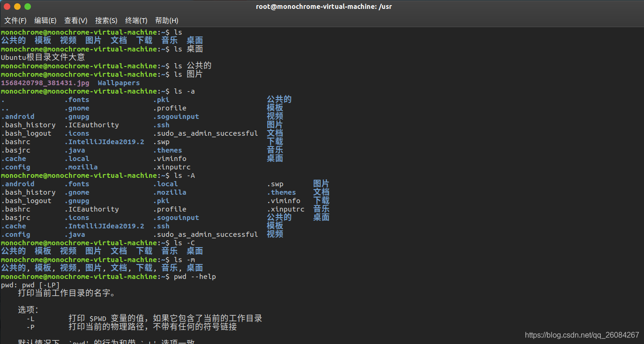Open the 查看(V) menu
The height and width of the screenshot is (344, 644).
coord(76,21)
